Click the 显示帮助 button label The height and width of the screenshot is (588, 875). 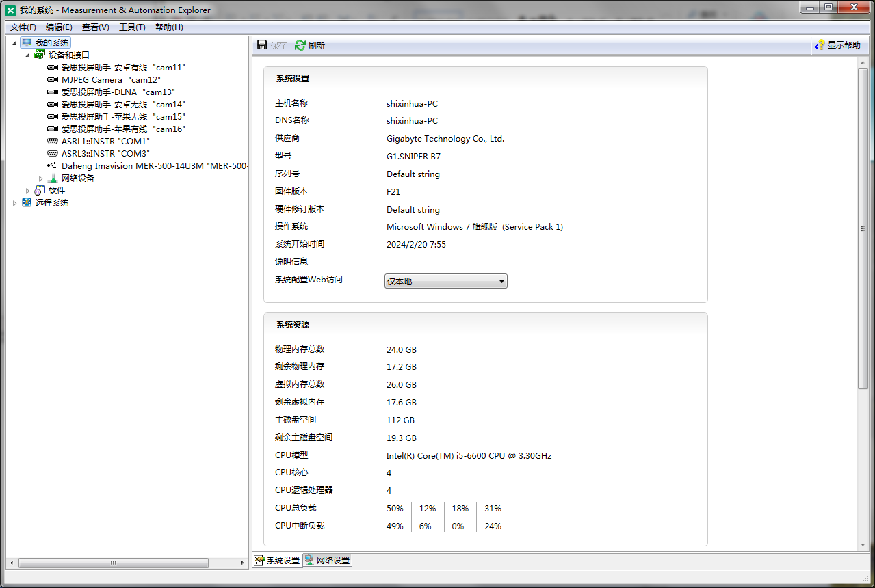(x=844, y=45)
